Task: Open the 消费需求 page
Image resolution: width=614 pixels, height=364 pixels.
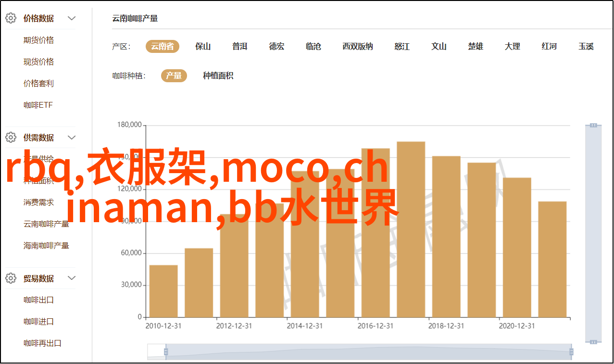Action: [38, 202]
